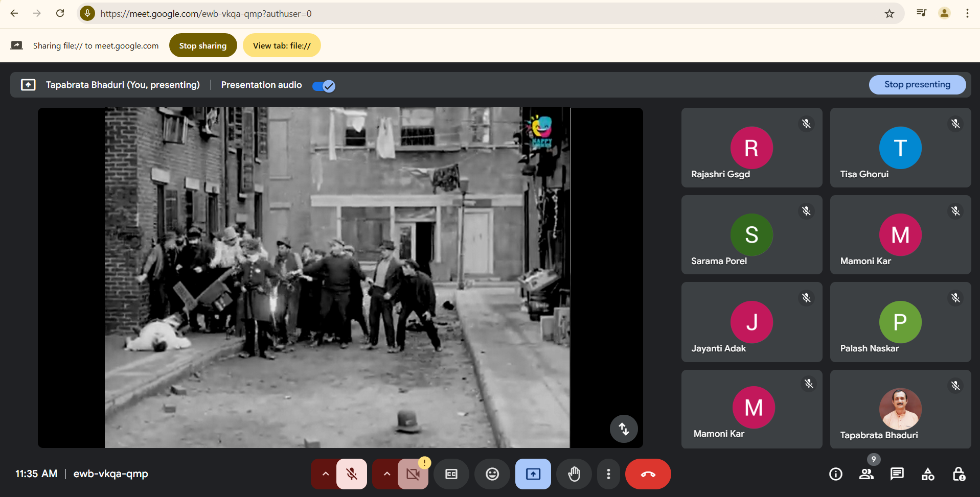The image size is (980, 497).
Task: Click the camera warning exclamation badge
Action: pos(424,463)
